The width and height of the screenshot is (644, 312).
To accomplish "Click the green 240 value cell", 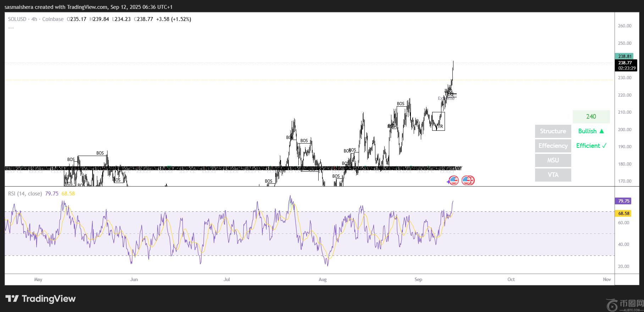I will pos(591,117).
